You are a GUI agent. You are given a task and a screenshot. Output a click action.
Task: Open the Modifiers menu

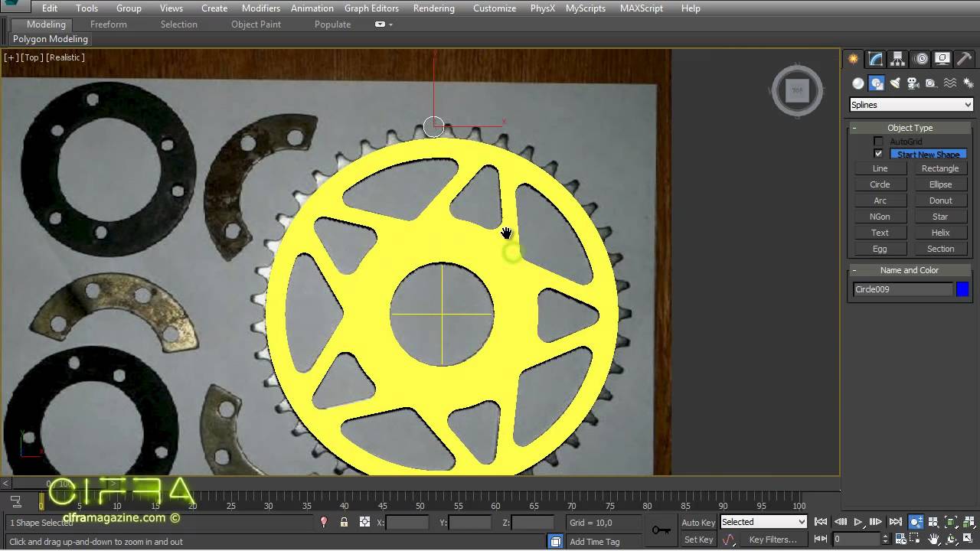tap(261, 8)
